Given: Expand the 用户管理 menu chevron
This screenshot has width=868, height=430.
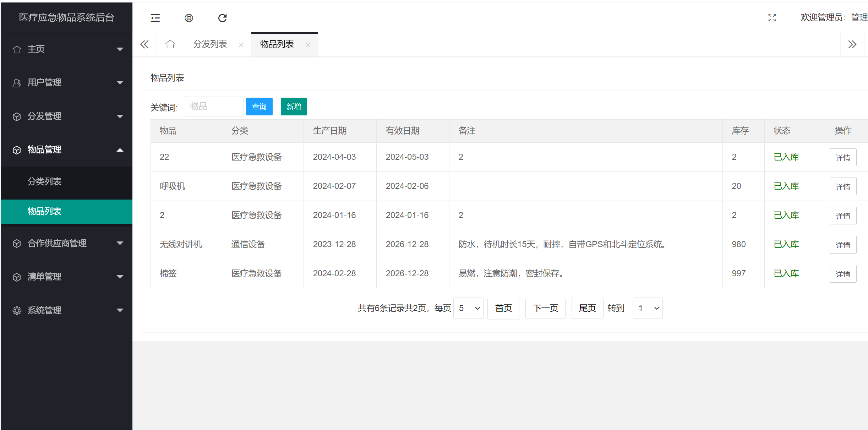Looking at the screenshot, I should coord(120,82).
